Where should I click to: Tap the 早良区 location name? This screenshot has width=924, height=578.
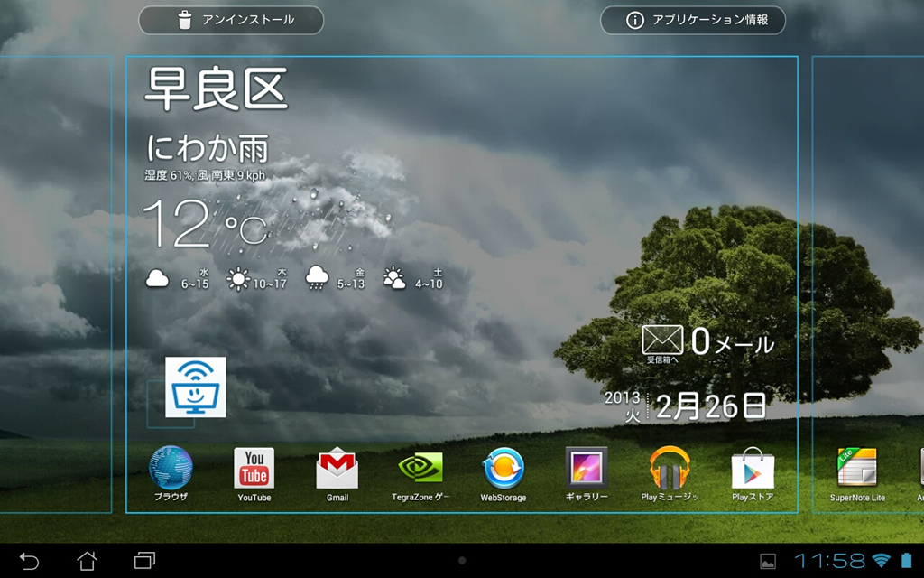click(x=216, y=89)
